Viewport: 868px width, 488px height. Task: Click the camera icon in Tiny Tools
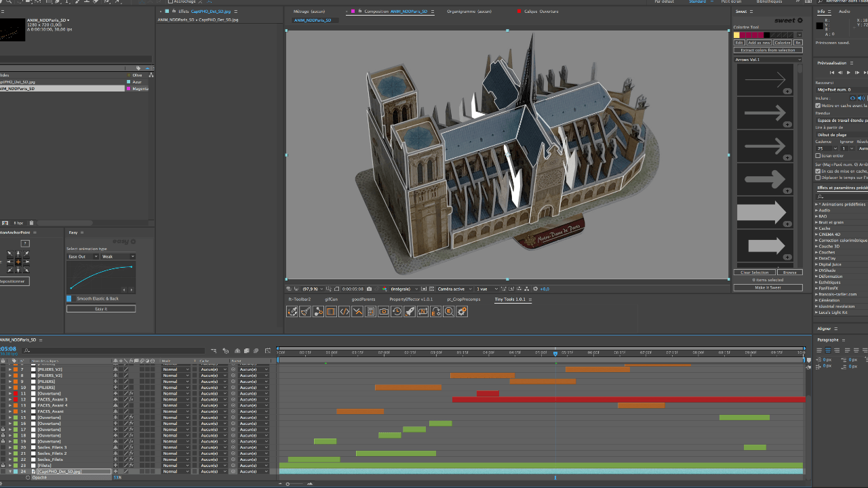click(384, 311)
